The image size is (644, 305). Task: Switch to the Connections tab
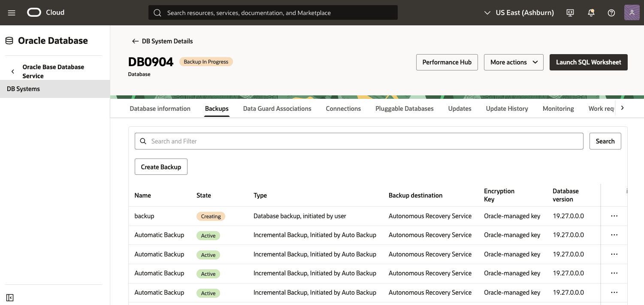pos(343,108)
